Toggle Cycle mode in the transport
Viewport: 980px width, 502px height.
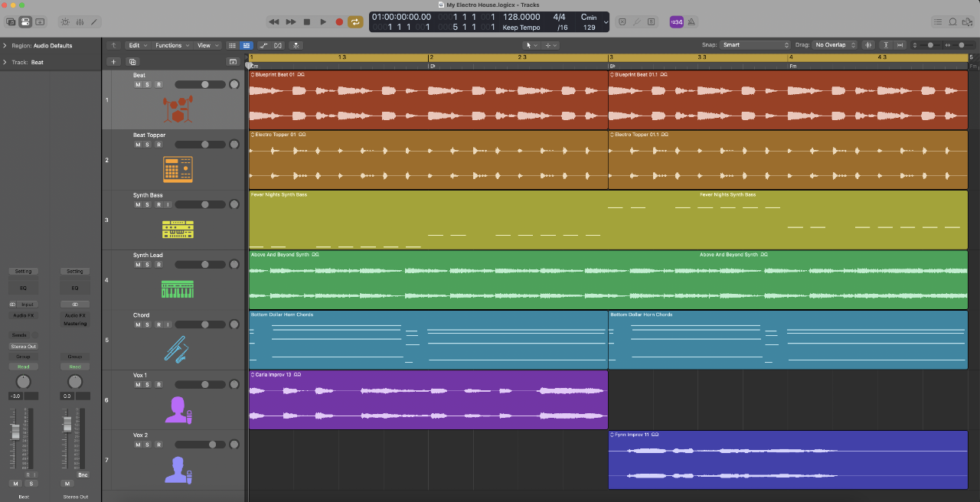(355, 22)
